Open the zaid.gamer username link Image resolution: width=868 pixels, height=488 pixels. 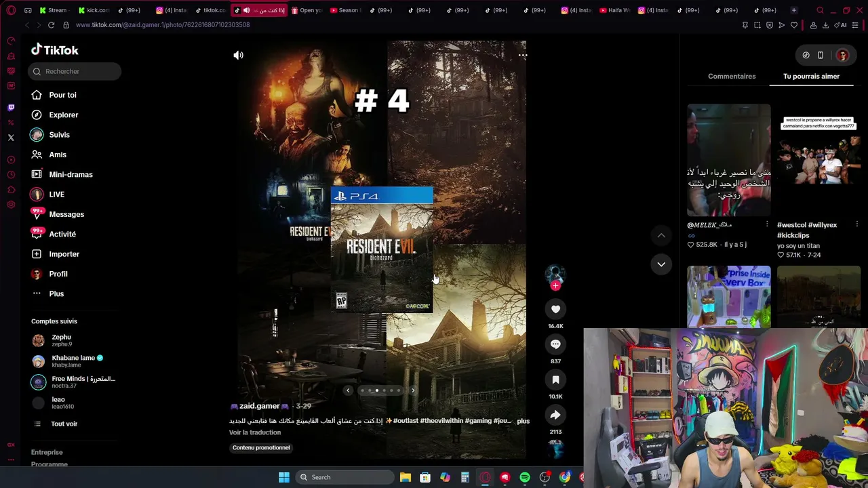point(260,406)
